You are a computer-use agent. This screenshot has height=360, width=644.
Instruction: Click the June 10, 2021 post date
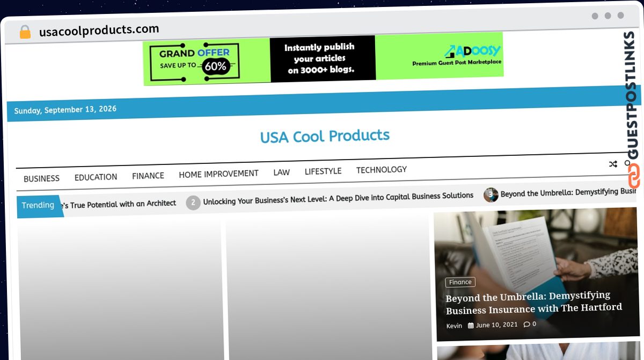[x=497, y=325]
